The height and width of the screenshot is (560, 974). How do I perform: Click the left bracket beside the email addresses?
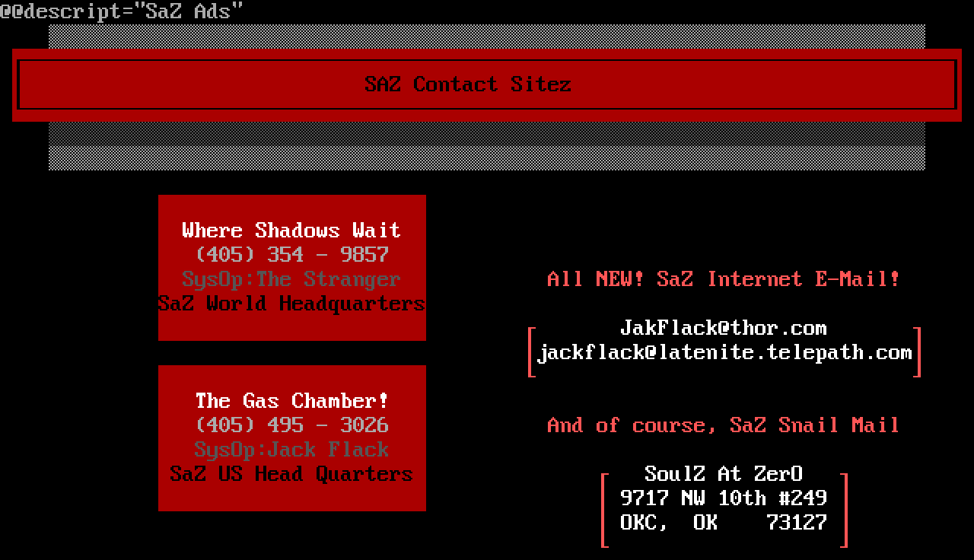click(532, 352)
